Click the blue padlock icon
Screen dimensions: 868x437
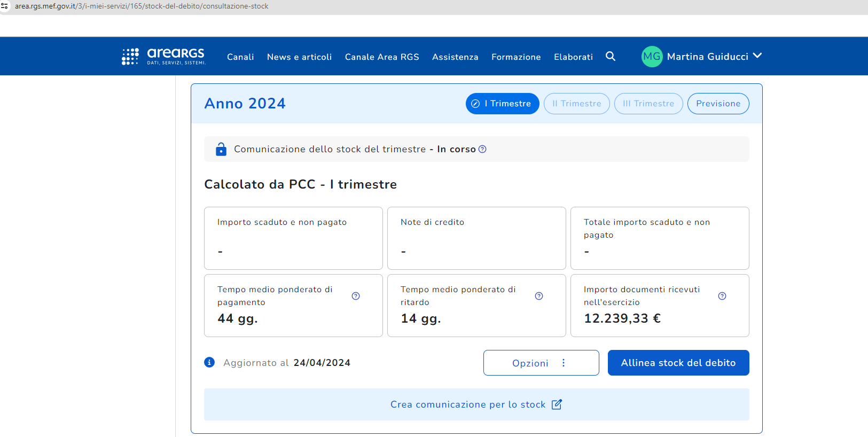coord(221,149)
